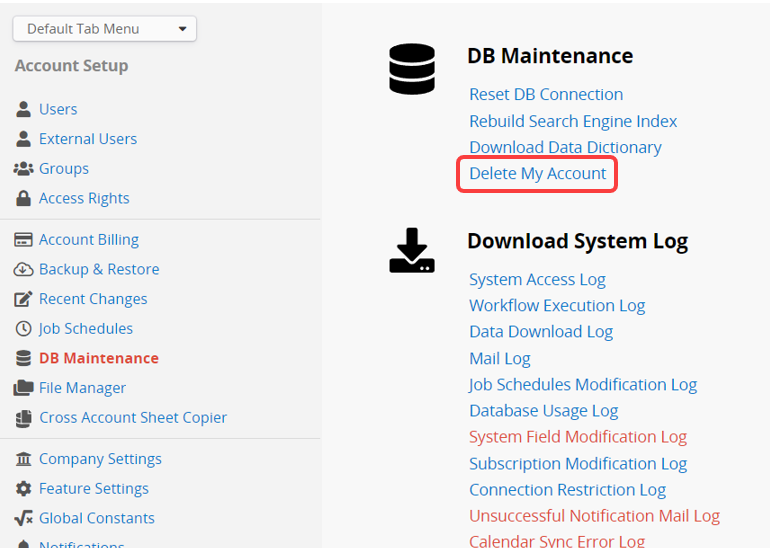The height and width of the screenshot is (548, 770).
Task: Open Calendar Sync Error Log
Action: 557,541
